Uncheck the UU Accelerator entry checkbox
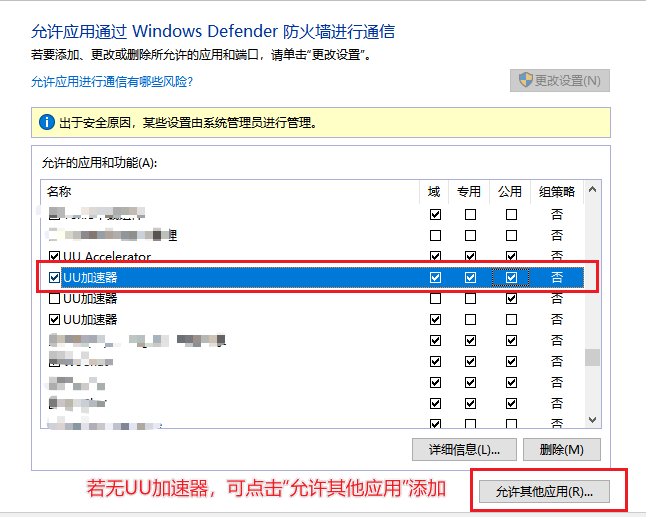The image size is (646, 517). pyautogui.click(x=55, y=257)
